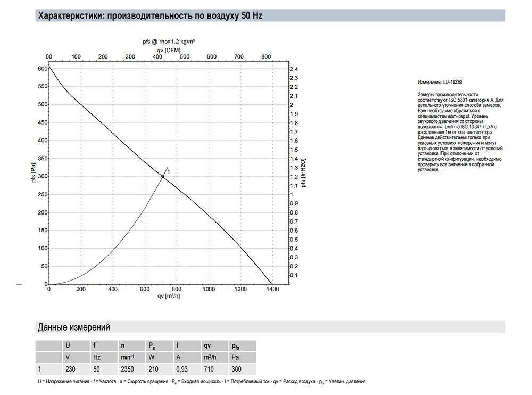Click operating point 1 marker on the curve
Screen dimensions: 532x395
(163, 176)
